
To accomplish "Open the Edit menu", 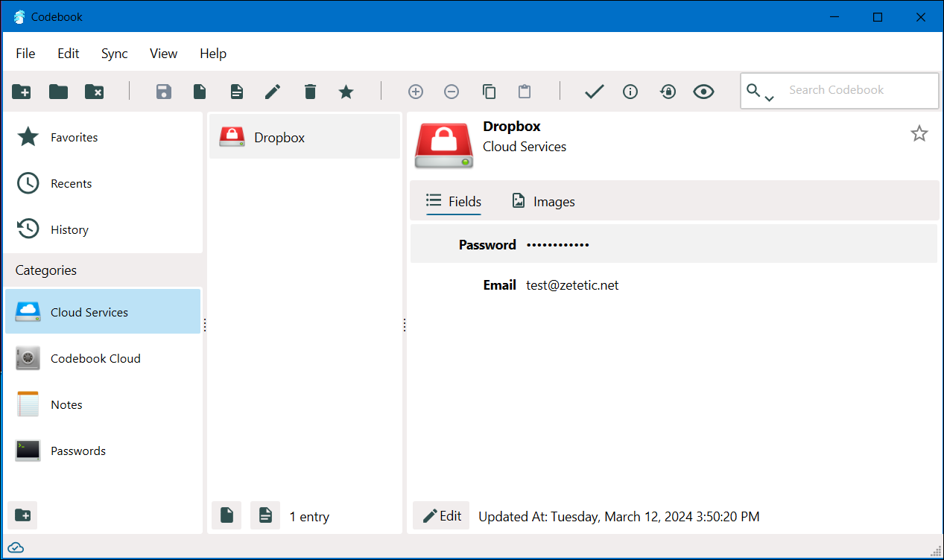I will click(x=69, y=54).
